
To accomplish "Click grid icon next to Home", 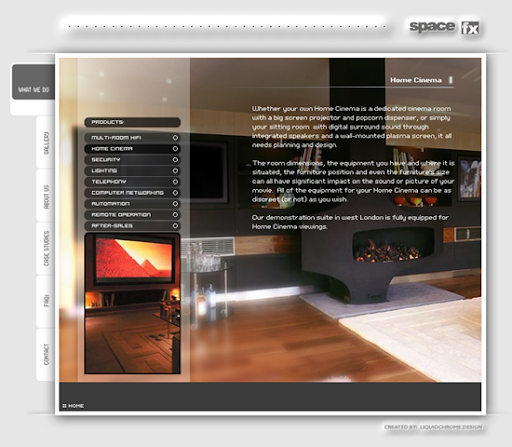I will coord(64,406).
